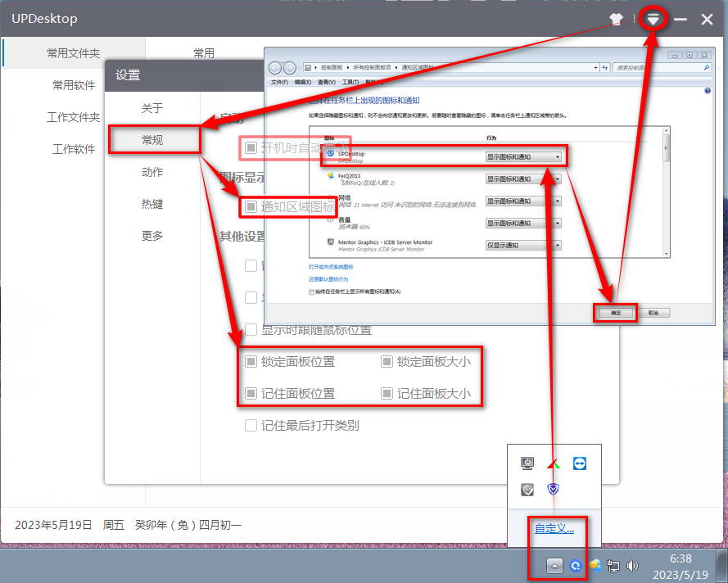Open the skin (shirt) icon in title bar

(x=617, y=19)
